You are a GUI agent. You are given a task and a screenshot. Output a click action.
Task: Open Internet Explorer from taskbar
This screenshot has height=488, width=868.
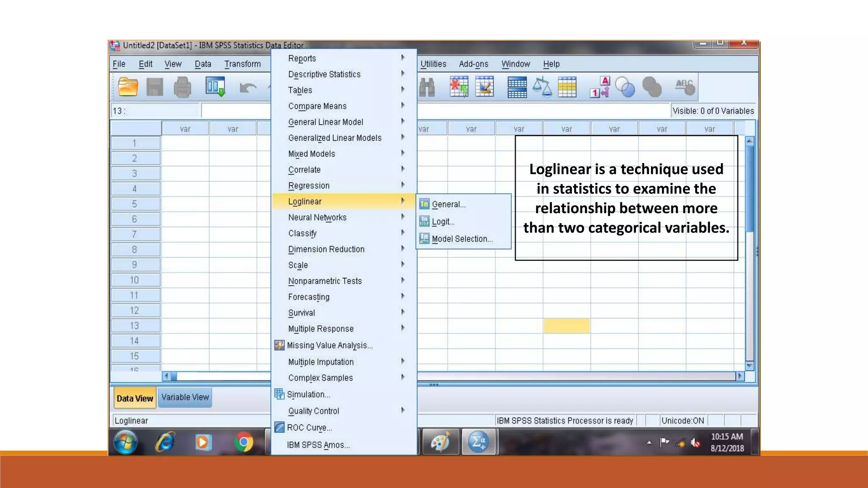164,442
